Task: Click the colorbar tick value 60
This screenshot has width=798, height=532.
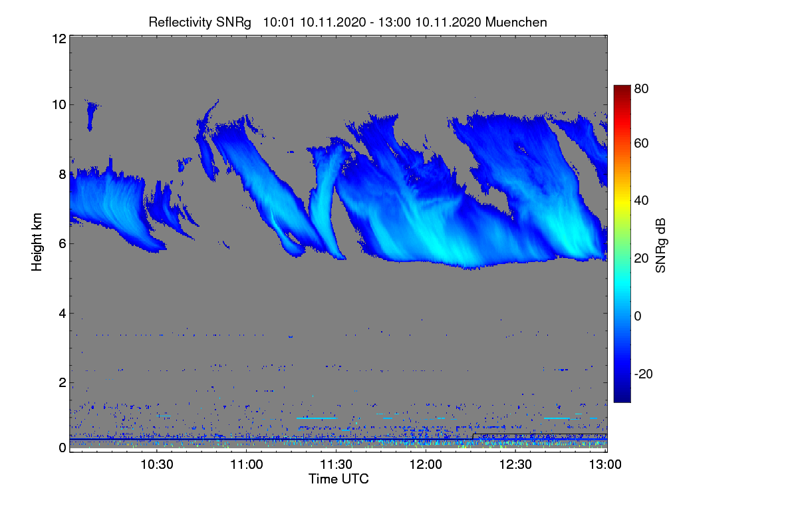Action: 642,144
